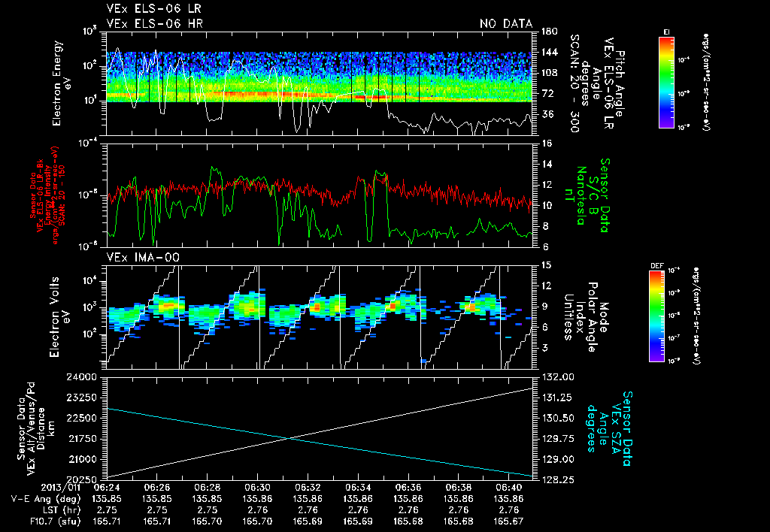770x532 pixels.
Task: Click V-E Ang value 135.86 under 06:30
Action: pos(257,499)
